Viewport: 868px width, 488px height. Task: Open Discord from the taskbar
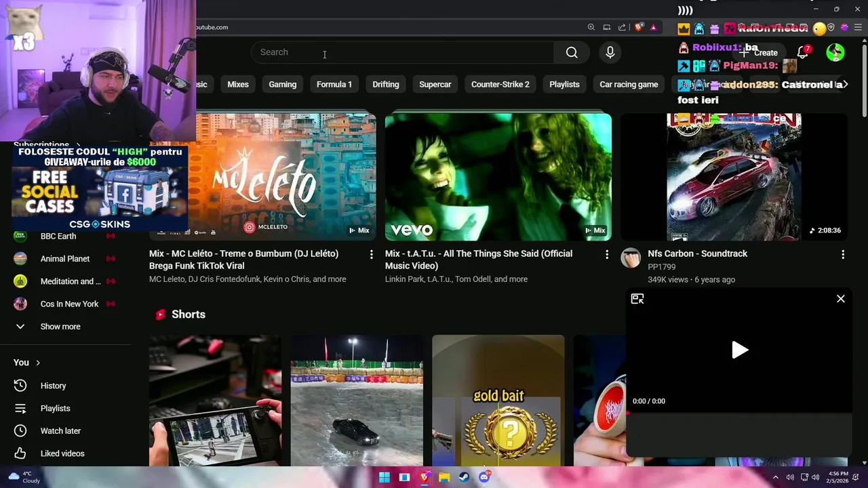pos(484,477)
